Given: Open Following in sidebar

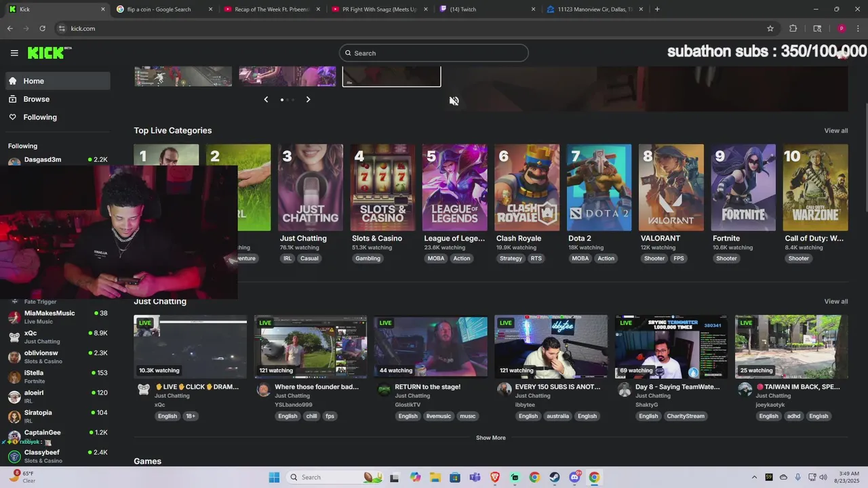Looking at the screenshot, I should coord(58,117).
